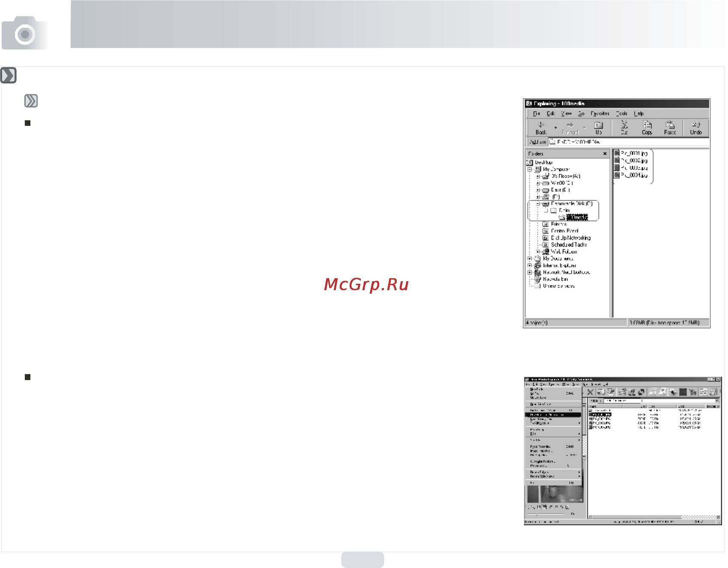The image size is (728, 568).
Task: Click the Explorer address bar field
Action: (x=629, y=142)
